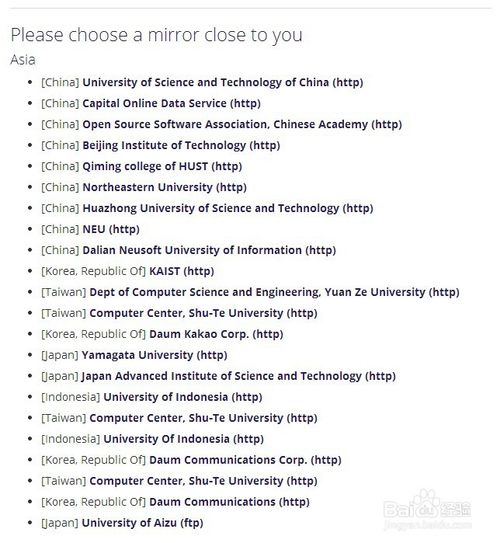The height and width of the screenshot is (543, 500).
Task: Select University of Aizu ftp mirror
Action: pos(142,523)
